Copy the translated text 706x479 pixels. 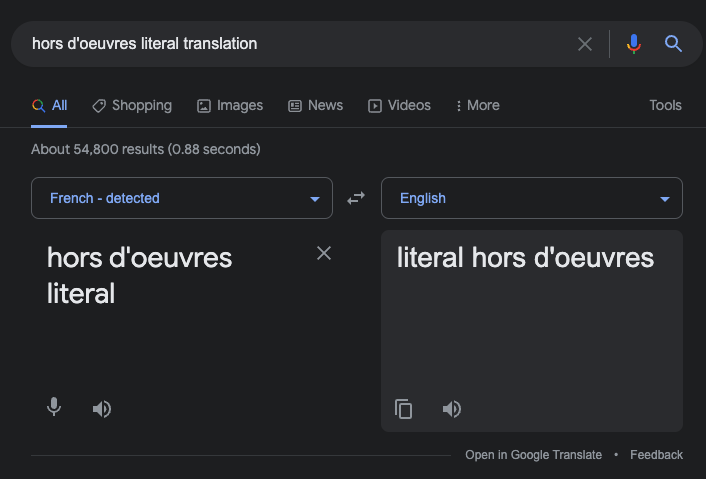403,409
